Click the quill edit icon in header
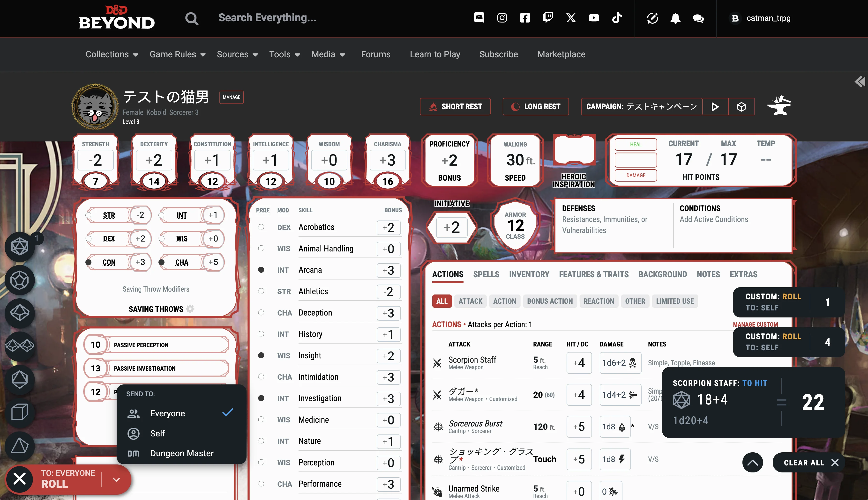 click(652, 18)
